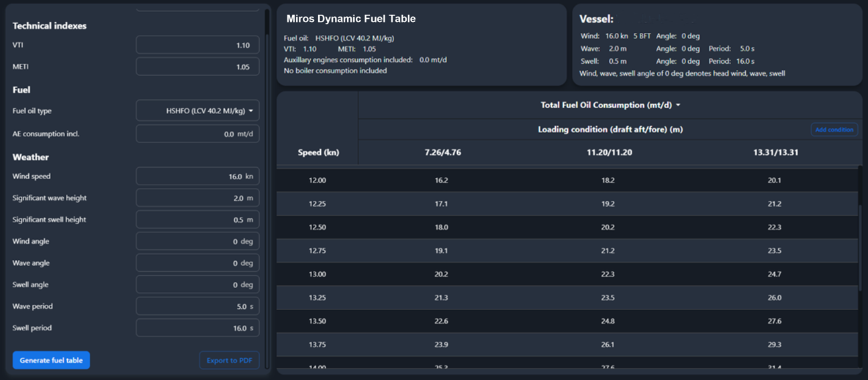The width and height of the screenshot is (868, 380).
Task: Select the 7.26/4.76 loading condition header
Action: (442, 152)
